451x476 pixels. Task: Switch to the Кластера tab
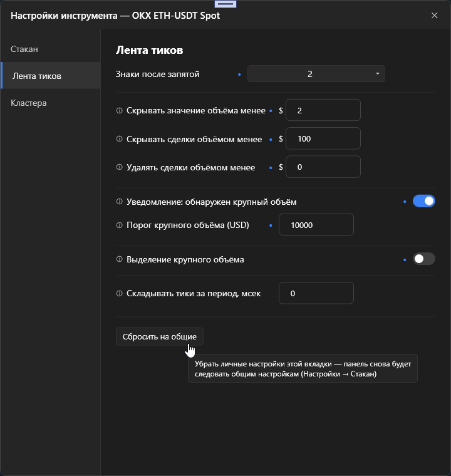point(50,103)
